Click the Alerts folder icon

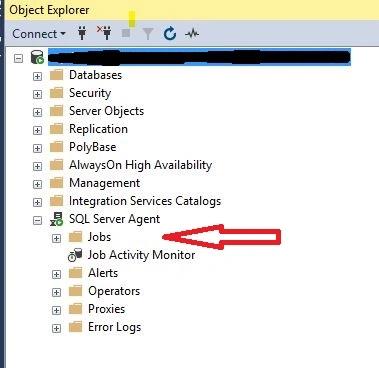[x=75, y=273]
